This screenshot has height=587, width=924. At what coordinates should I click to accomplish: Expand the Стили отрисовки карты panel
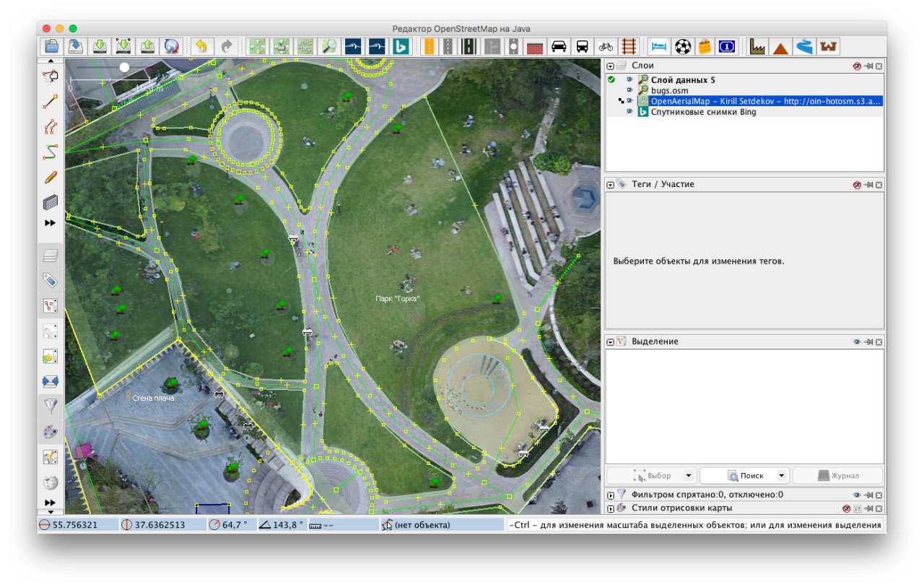pyautogui.click(x=611, y=508)
